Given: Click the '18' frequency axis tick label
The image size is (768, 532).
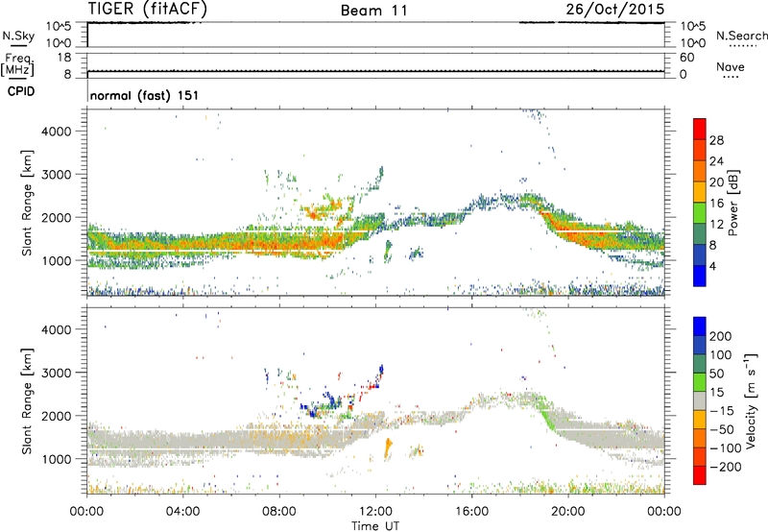Looking at the screenshot, I should pos(64,58).
